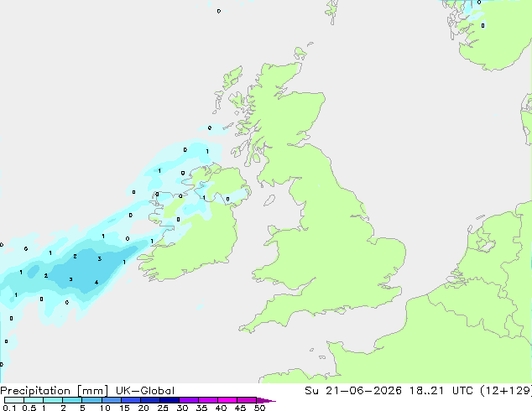Screen dimensions: 532x411
Task: Click the "4" precipitation value on the map
Action: 96,282
